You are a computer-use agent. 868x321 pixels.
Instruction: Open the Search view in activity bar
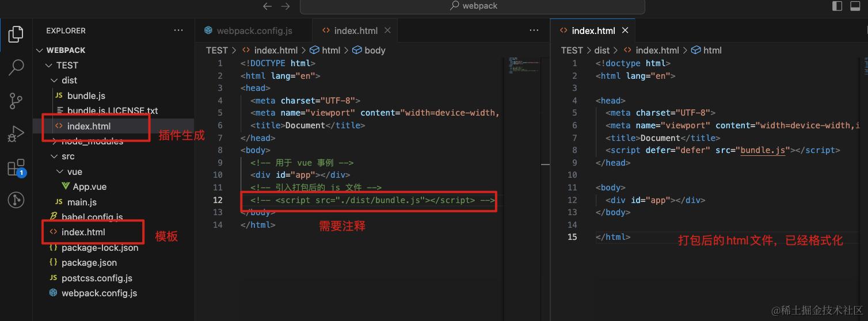coord(16,67)
